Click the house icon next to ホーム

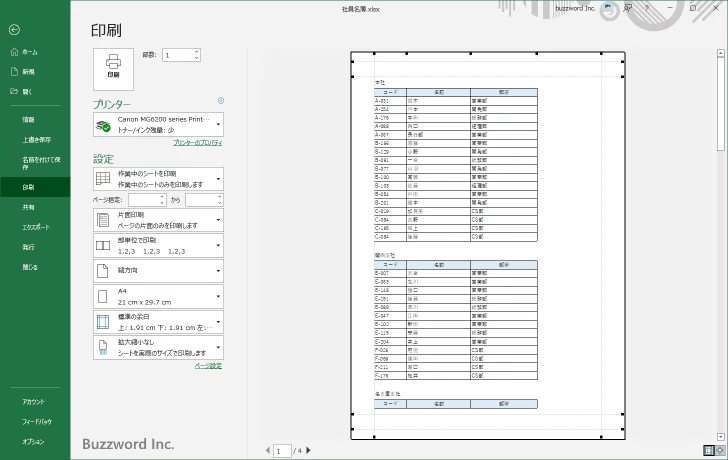[x=14, y=52]
